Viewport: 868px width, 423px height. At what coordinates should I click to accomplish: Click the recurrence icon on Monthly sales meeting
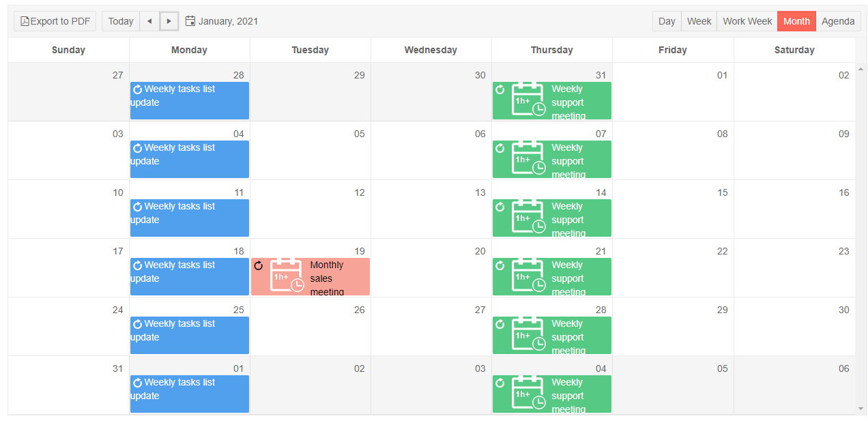(x=259, y=265)
